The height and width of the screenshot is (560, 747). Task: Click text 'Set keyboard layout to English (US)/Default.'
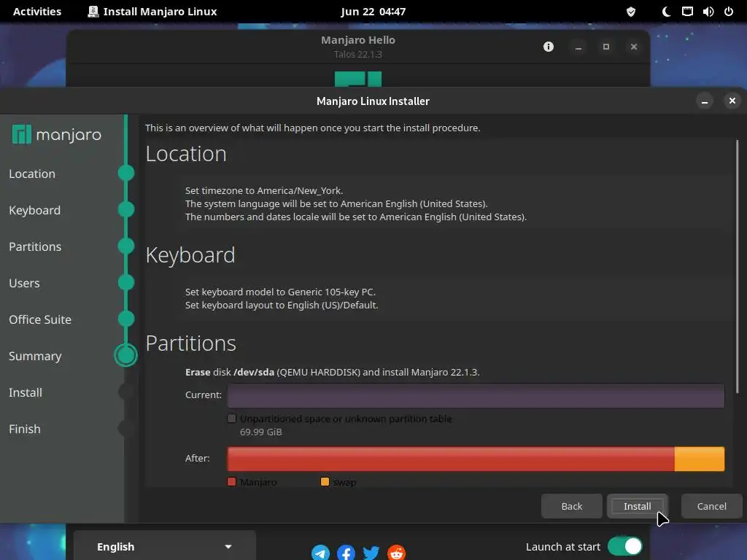[282, 306]
